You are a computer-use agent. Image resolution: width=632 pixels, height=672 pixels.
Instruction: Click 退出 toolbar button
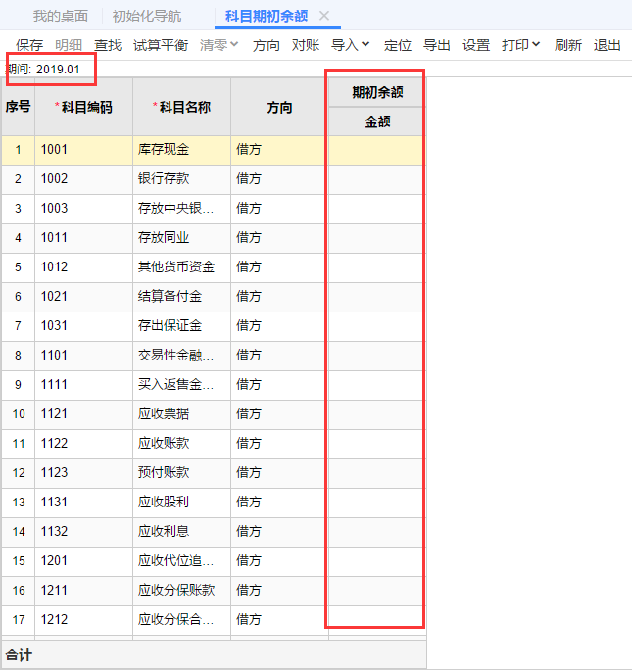point(608,45)
